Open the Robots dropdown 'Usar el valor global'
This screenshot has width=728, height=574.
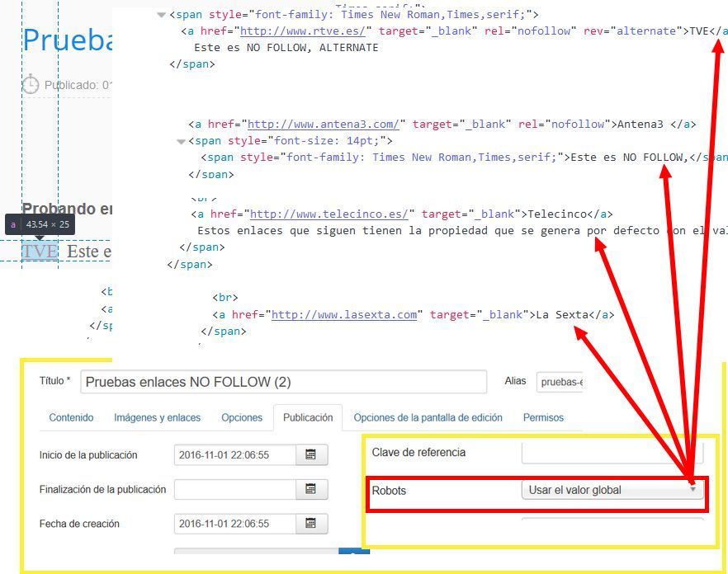pos(612,490)
